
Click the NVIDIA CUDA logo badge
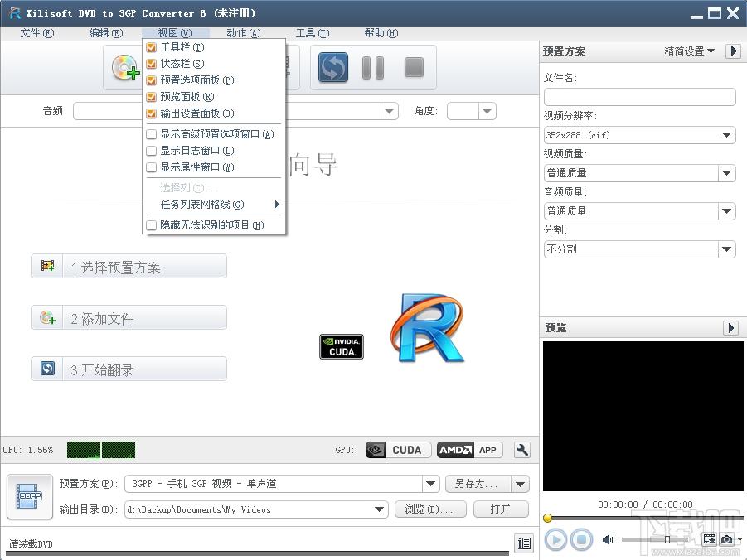tap(341, 346)
